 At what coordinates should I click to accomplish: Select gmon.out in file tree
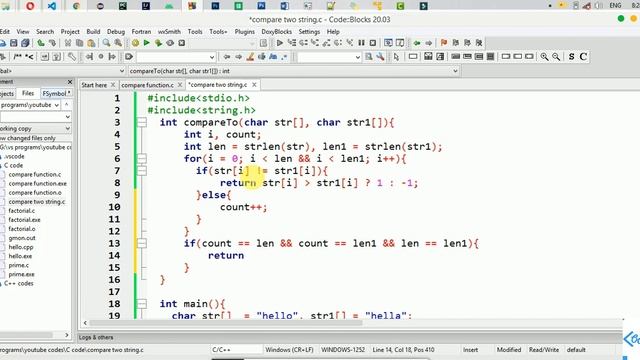pyautogui.click(x=22, y=238)
